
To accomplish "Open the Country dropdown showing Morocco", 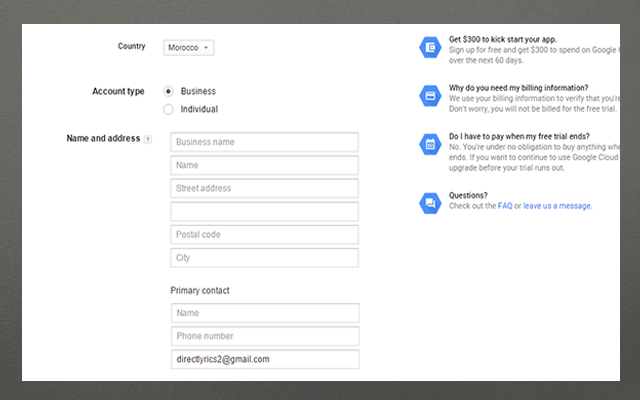I will click(x=189, y=47).
